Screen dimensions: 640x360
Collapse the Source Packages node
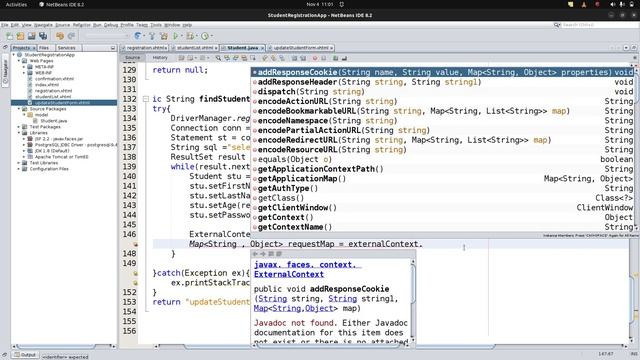pos(19,109)
